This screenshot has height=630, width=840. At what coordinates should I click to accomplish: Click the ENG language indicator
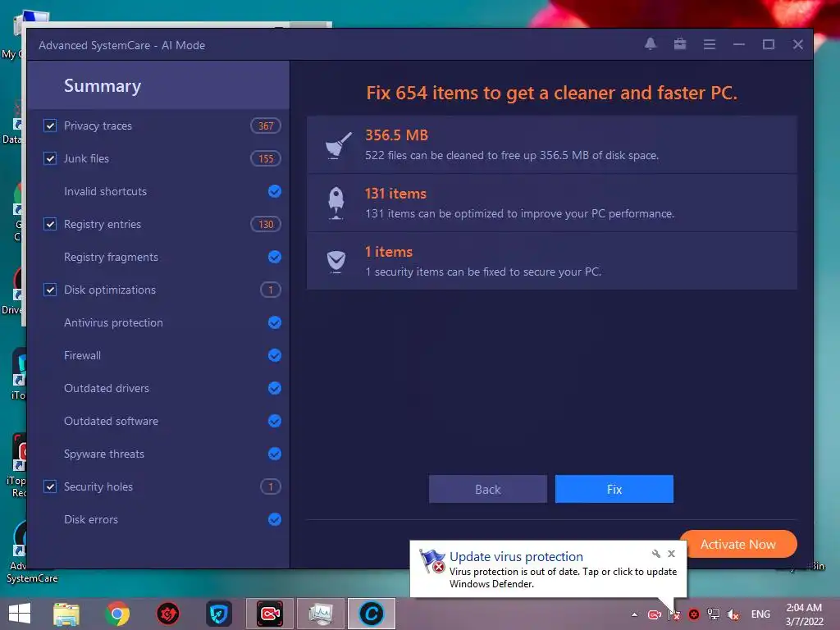tap(760, 614)
